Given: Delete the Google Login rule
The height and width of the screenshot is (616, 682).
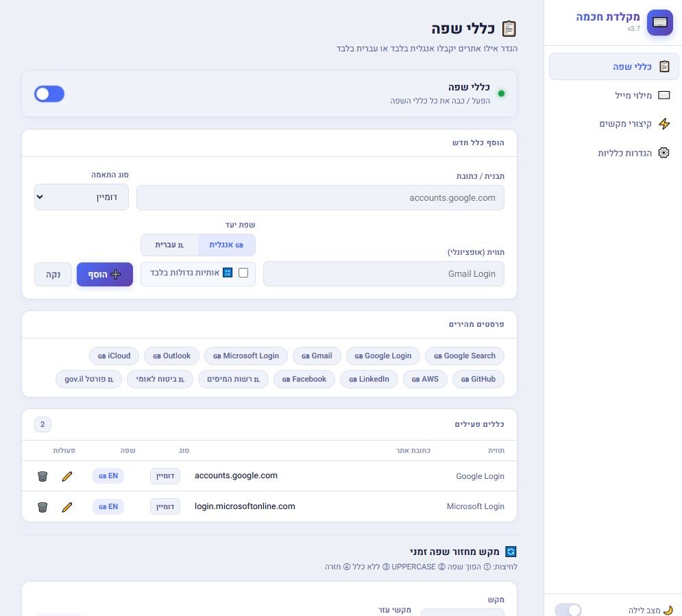Looking at the screenshot, I should click(42, 476).
